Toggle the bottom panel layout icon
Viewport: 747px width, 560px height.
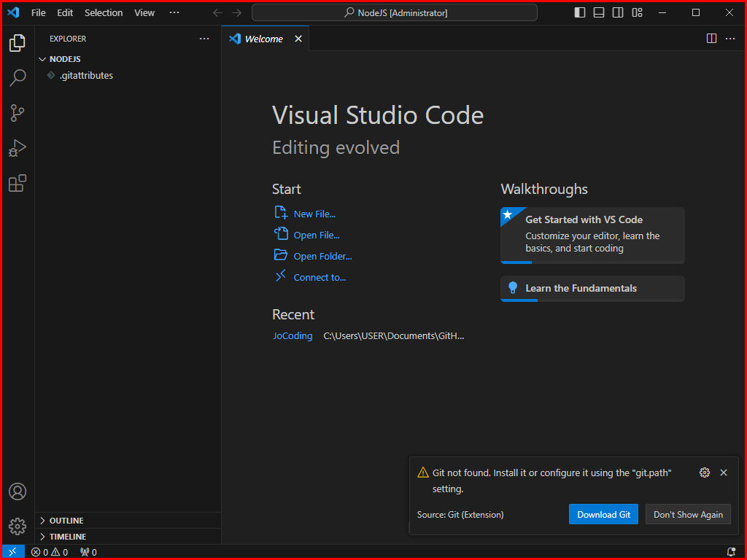pyautogui.click(x=599, y=12)
